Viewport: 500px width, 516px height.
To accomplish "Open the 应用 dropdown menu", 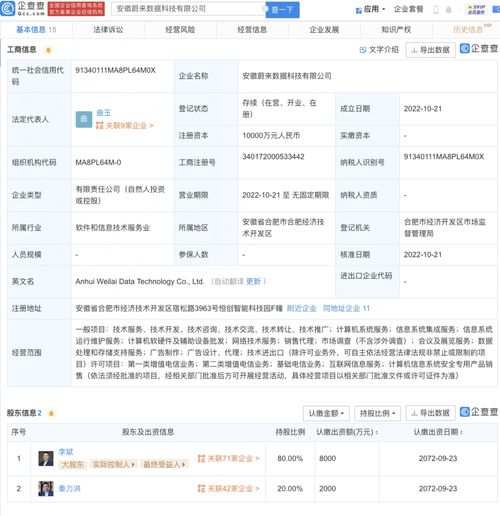I will [x=370, y=9].
